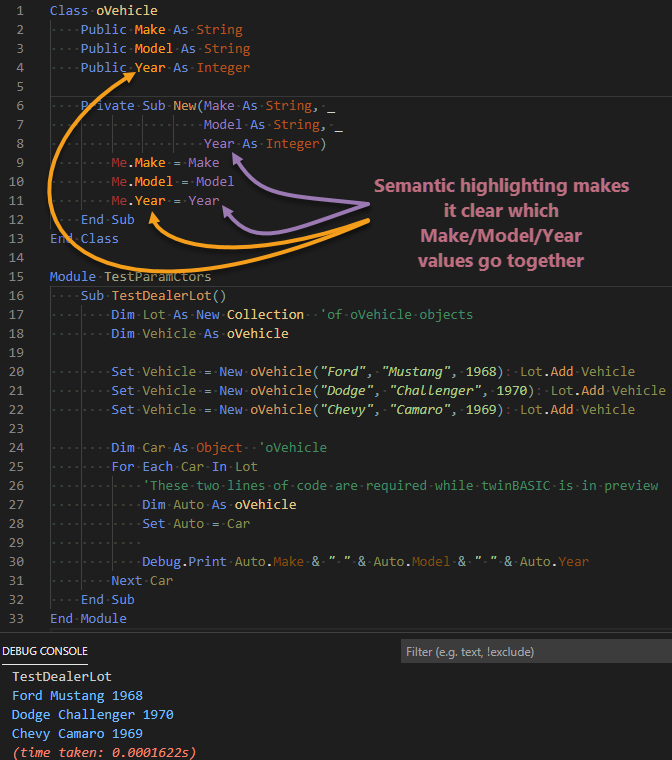The image size is (672, 760).
Task: Click 'Debug.Print' on line 30
Action: click(184, 562)
